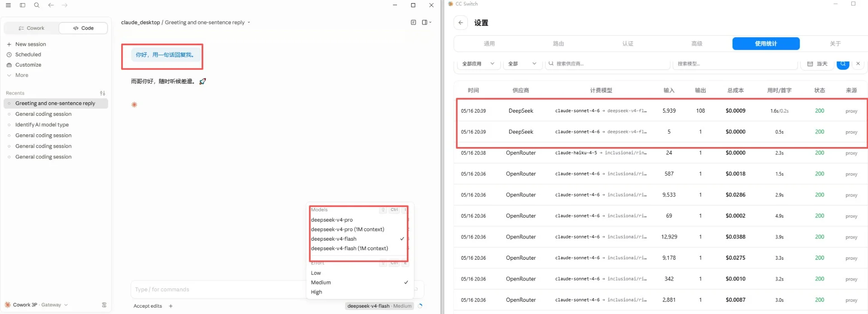The image size is (868, 314).
Task: Expand the session title dropdown in breadcrumb
Action: 249,23
